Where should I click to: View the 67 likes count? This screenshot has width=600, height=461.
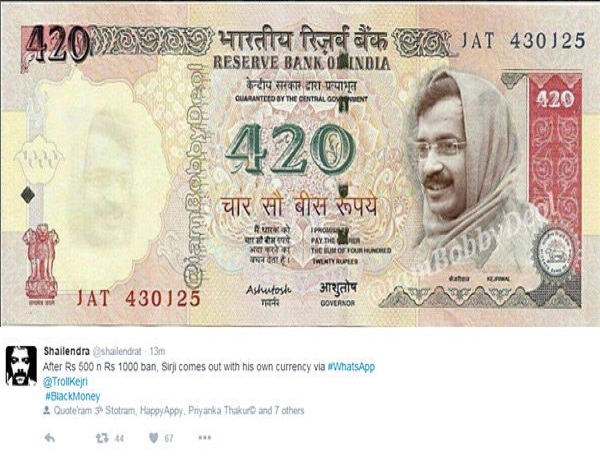(169, 438)
